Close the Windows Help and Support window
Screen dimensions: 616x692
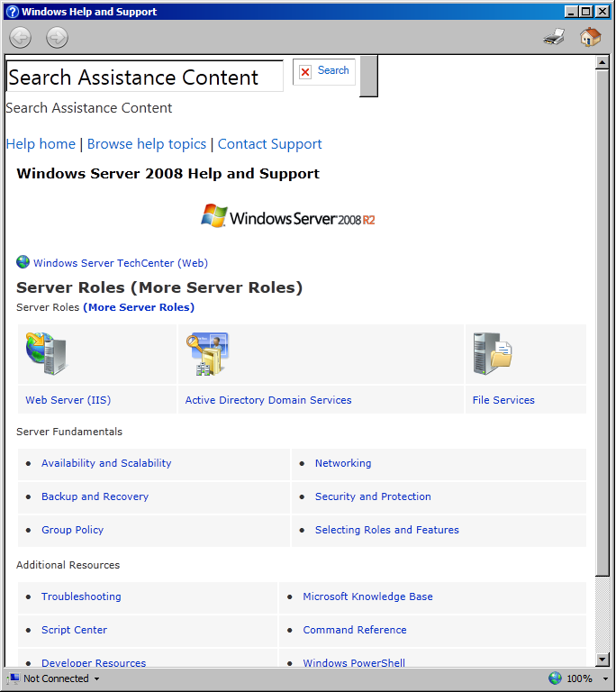tap(602, 12)
